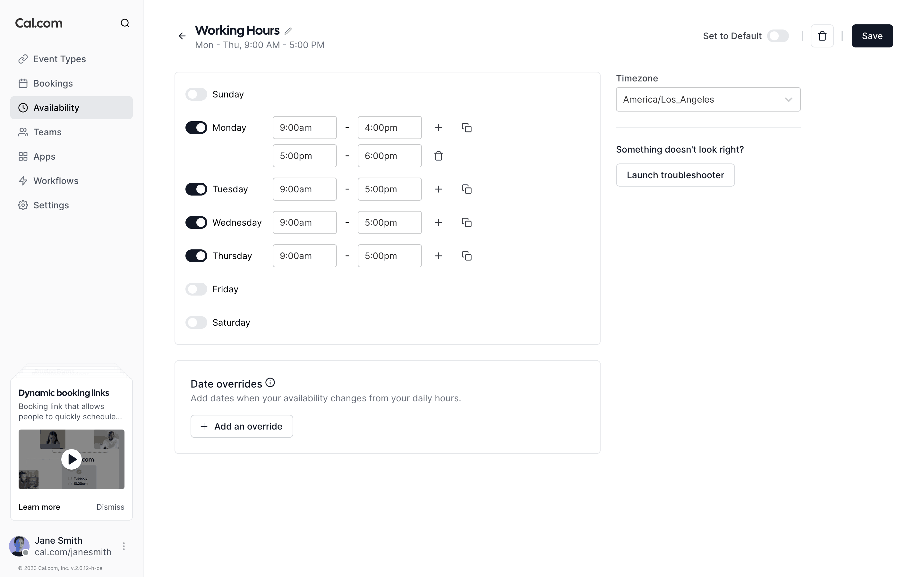Click the Save button
This screenshot has height=577, width=924.
click(872, 36)
